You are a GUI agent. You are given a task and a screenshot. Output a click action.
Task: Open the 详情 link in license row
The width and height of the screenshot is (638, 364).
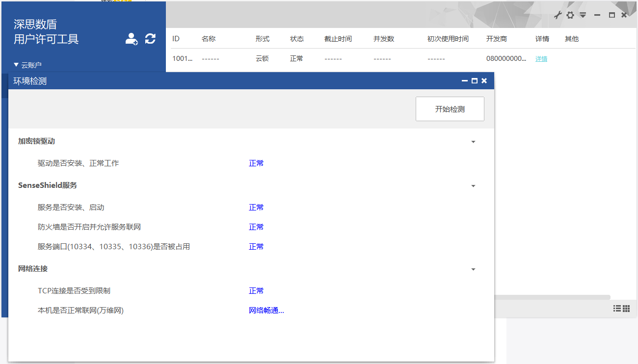click(541, 58)
